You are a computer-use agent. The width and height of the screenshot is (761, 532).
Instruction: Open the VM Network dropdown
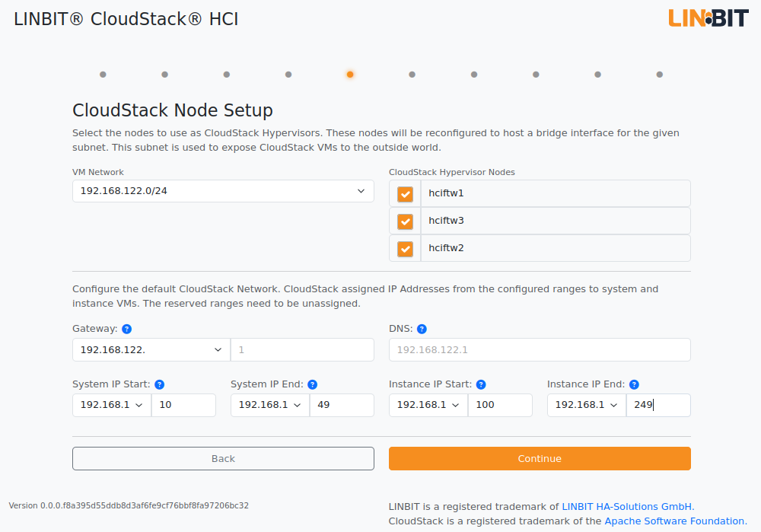click(x=223, y=191)
